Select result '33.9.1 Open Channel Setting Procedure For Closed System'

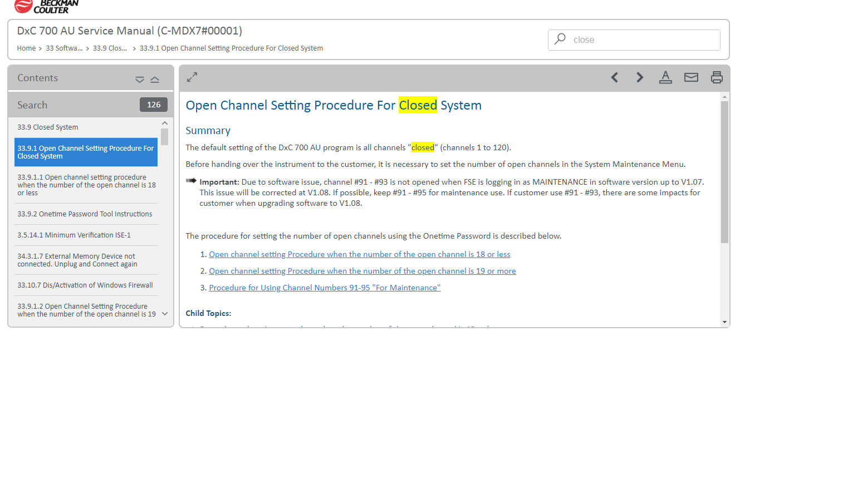click(x=86, y=152)
